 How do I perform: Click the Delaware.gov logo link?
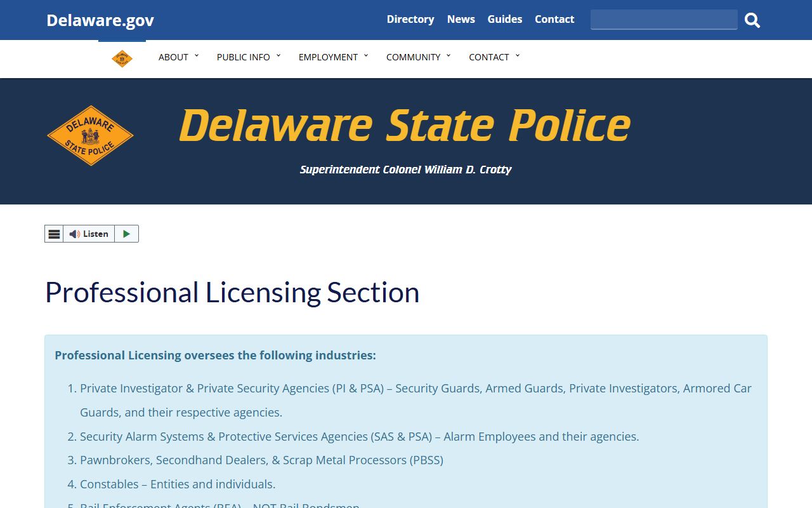coord(100,20)
